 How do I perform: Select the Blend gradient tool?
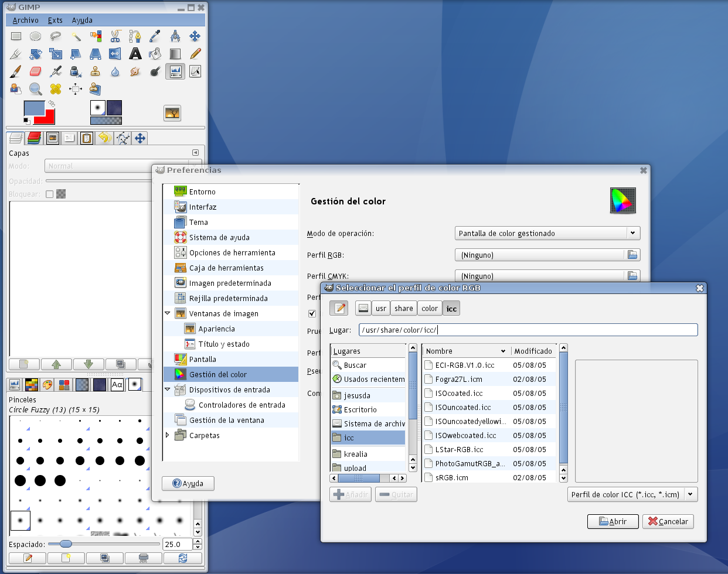pos(175,54)
